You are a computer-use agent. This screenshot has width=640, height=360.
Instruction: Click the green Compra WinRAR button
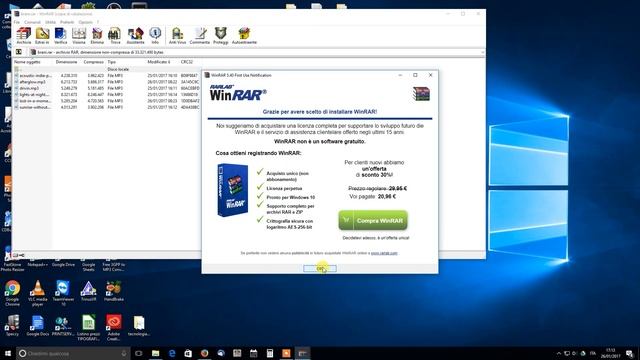(373, 220)
